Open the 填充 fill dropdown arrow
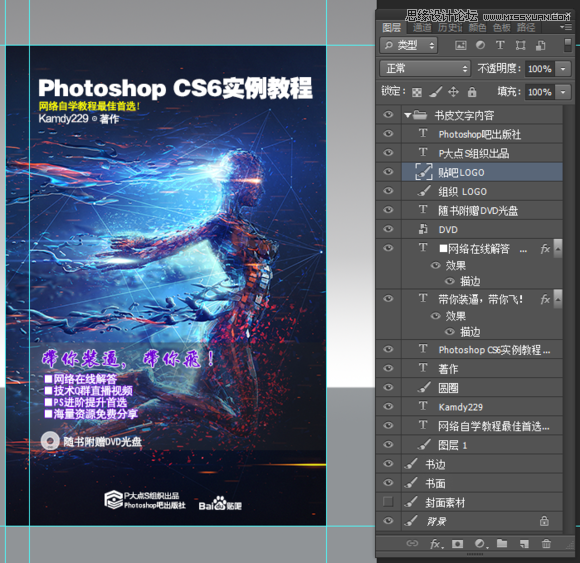This screenshot has height=563, width=580. coord(563,92)
